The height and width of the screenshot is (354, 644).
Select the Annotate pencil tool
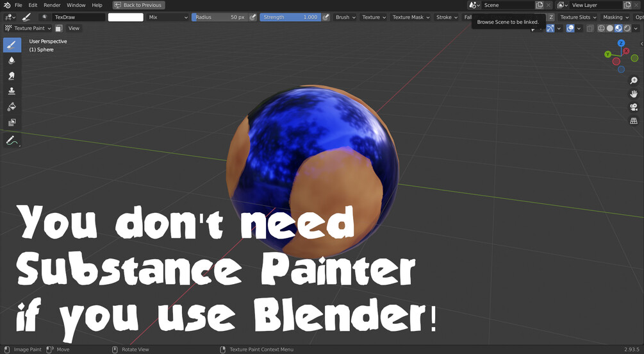pyautogui.click(x=12, y=140)
